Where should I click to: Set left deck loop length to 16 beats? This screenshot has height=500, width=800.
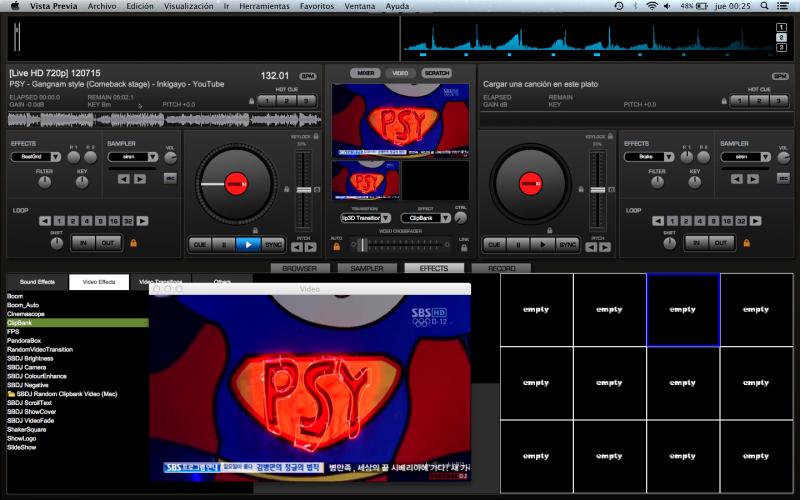(x=114, y=221)
